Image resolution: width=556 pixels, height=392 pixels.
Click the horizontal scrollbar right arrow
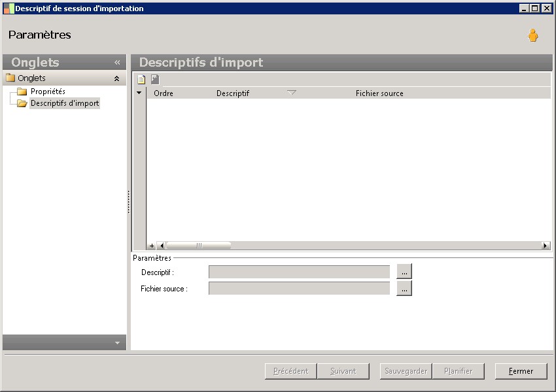[546, 246]
